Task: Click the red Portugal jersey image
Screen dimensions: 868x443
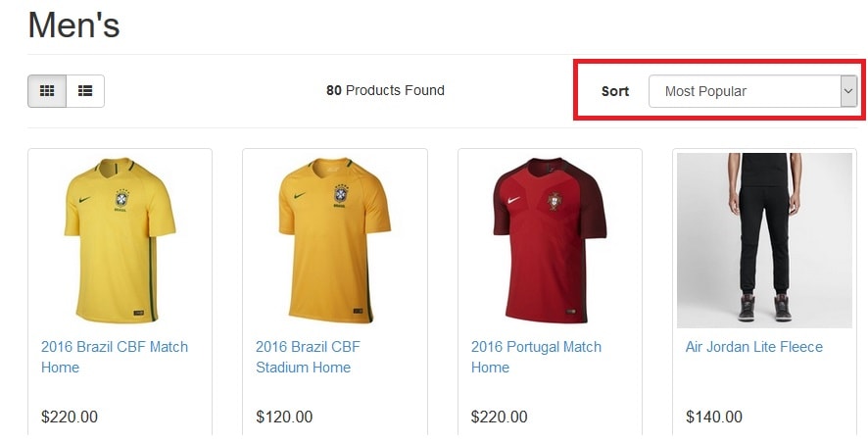Action: [550, 240]
